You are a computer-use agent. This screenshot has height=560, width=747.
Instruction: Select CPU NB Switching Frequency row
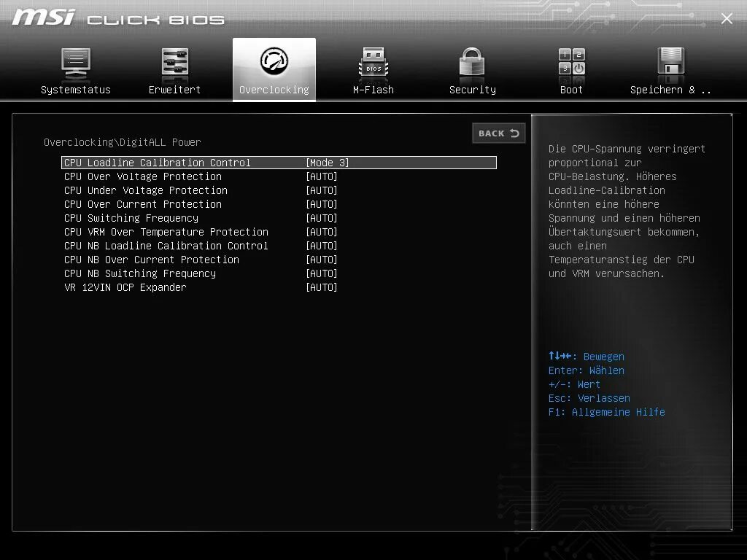point(279,273)
